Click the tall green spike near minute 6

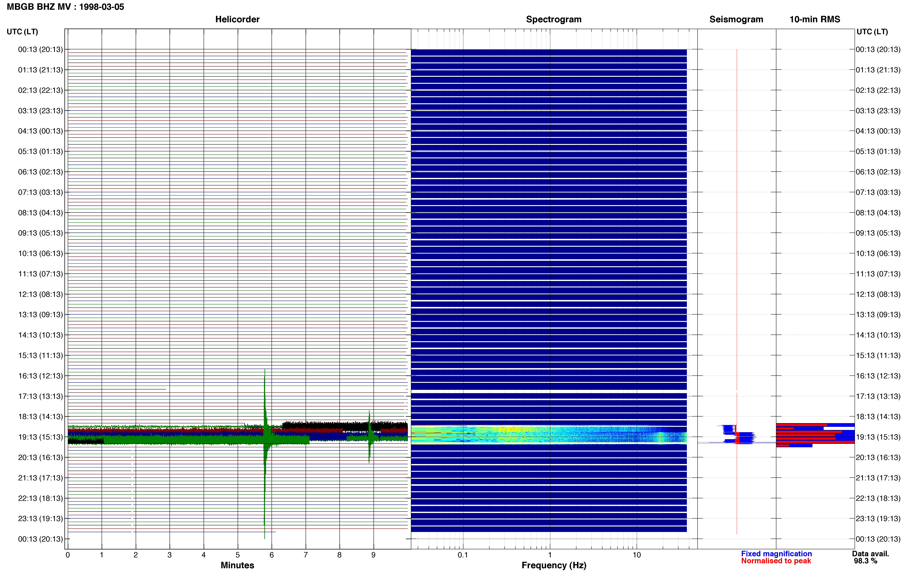point(265,454)
